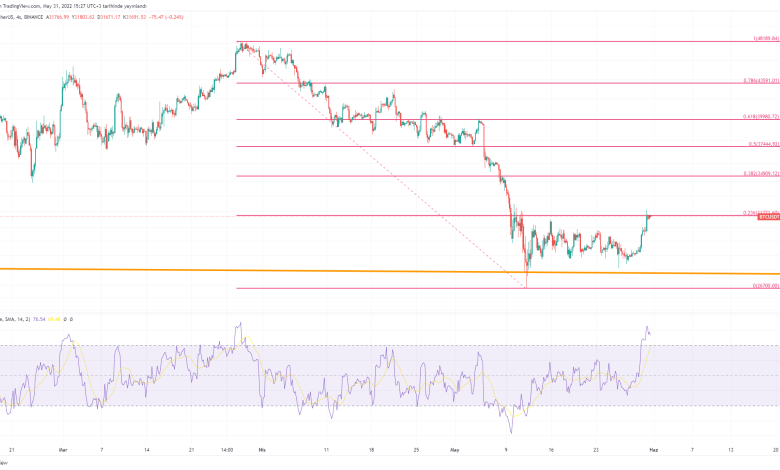Image resolution: width=780 pixels, height=470 pixels.
Task: Click the purple RSI line peak at far right
Action: tap(647, 327)
